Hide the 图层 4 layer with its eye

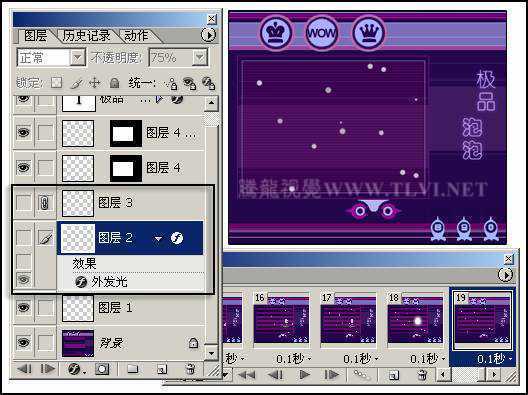pyautogui.click(x=24, y=167)
